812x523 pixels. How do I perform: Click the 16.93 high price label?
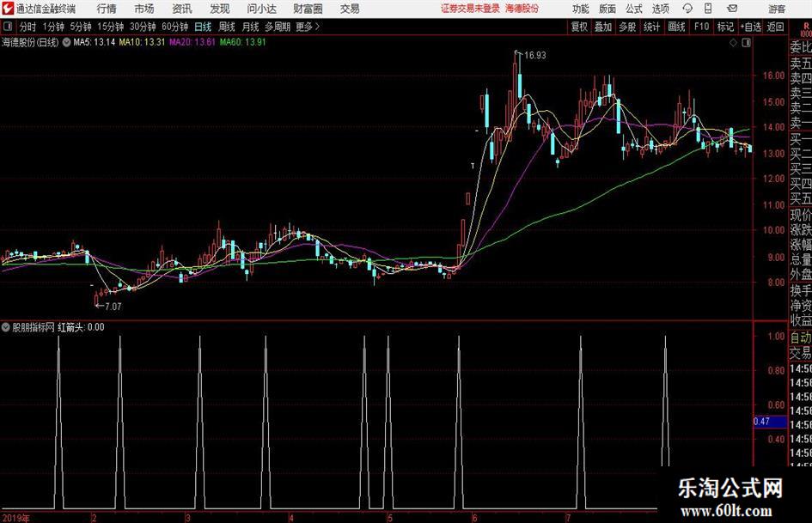pos(535,56)
